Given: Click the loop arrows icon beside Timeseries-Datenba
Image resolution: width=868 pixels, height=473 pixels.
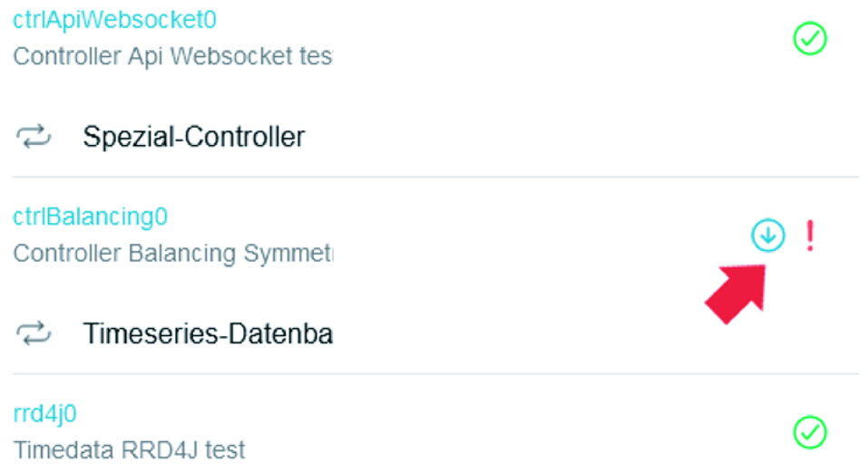Looking at the screenshot, I should coord(34,333).
